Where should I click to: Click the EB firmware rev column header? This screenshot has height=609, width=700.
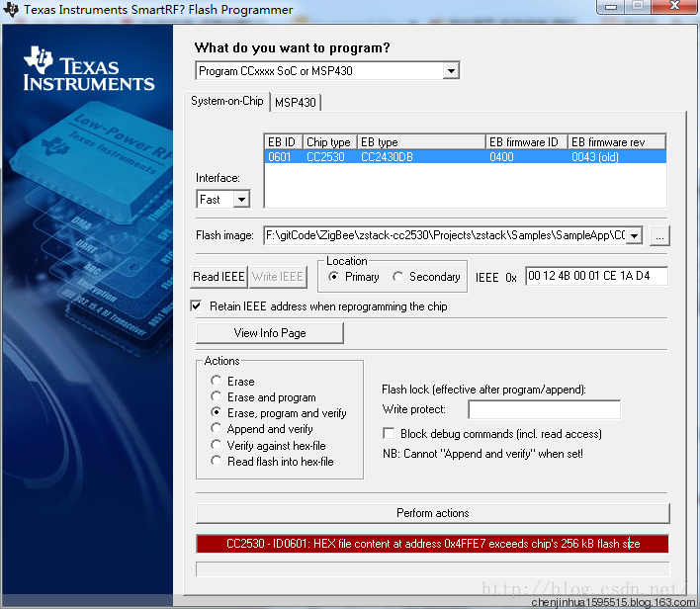617,142
